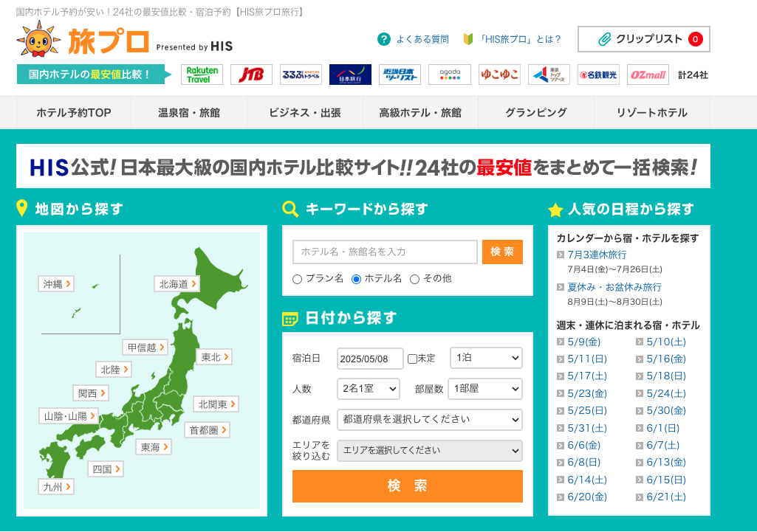This screenshot has height=532, width=757.
Task: Click the large orange 検索 date search button
Action: click(x=408, y=486)
